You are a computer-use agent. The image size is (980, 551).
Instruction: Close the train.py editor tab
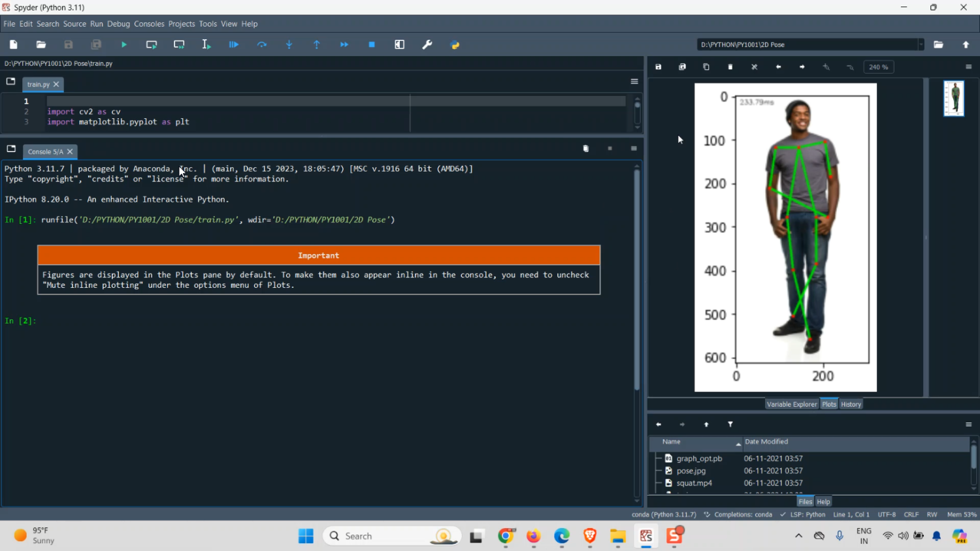56,84
